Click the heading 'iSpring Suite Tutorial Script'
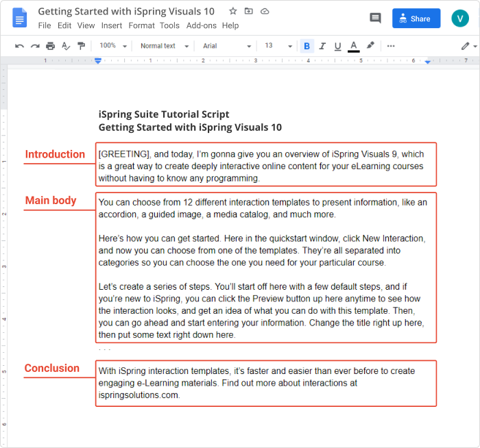480x448 pixels. [164, 114]
